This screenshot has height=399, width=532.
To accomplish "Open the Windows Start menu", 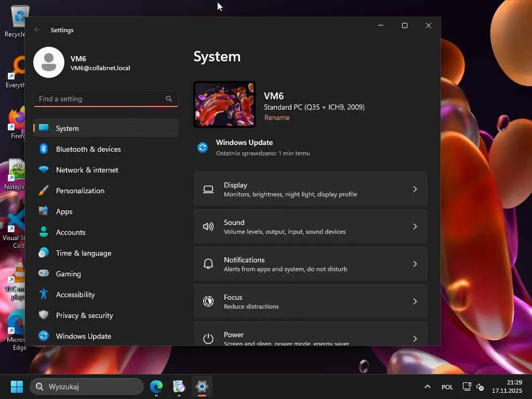I will (17, 387).
